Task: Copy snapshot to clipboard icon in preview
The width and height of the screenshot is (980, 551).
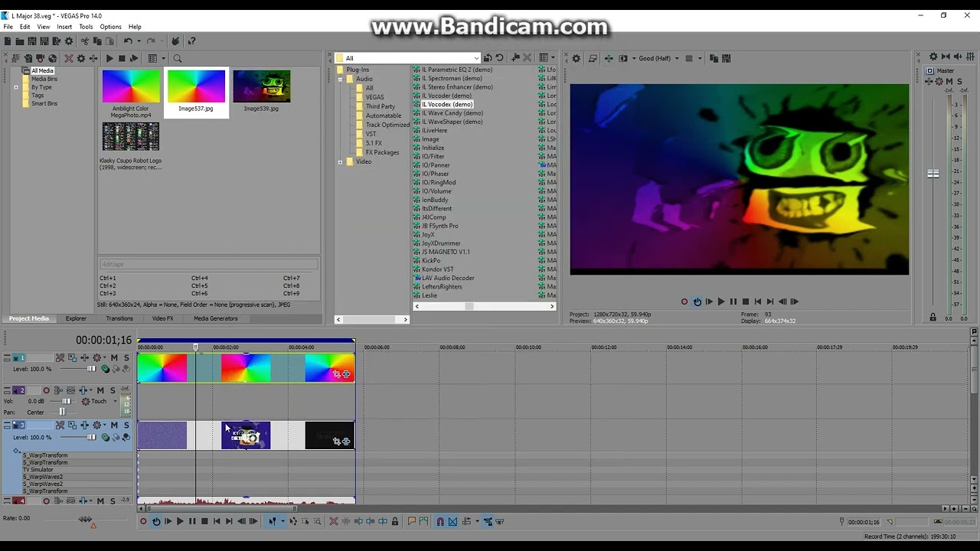Action: tap(714, 58)
